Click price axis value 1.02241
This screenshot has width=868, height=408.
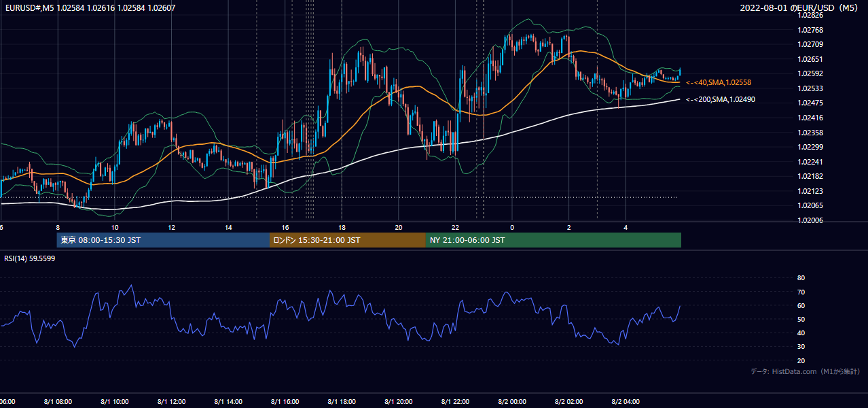tap(810, 162)
